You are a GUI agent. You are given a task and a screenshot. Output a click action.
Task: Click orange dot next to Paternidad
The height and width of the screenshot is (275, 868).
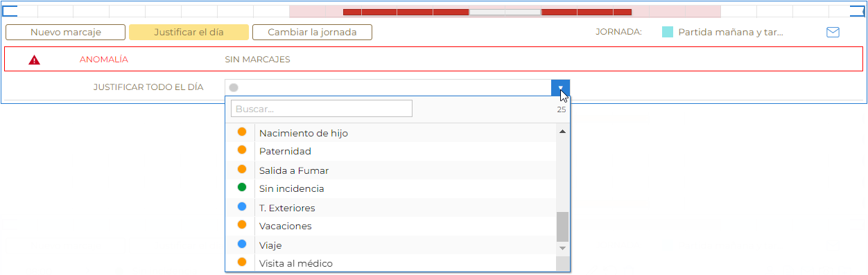click(242, 150)
